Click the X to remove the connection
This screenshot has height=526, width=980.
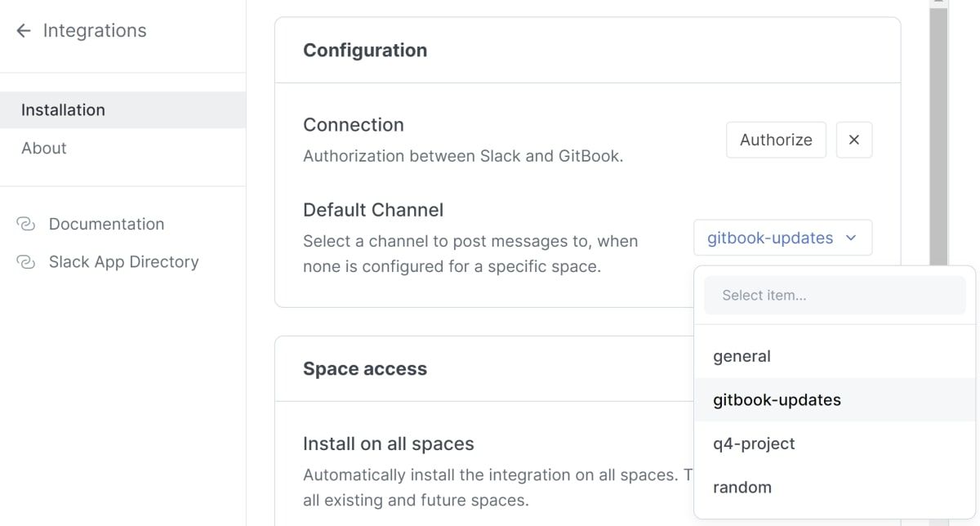854,140
